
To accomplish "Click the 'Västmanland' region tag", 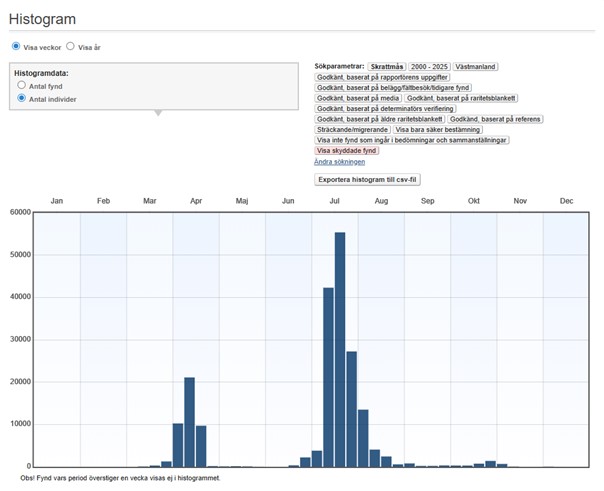I will coord(478,66).
